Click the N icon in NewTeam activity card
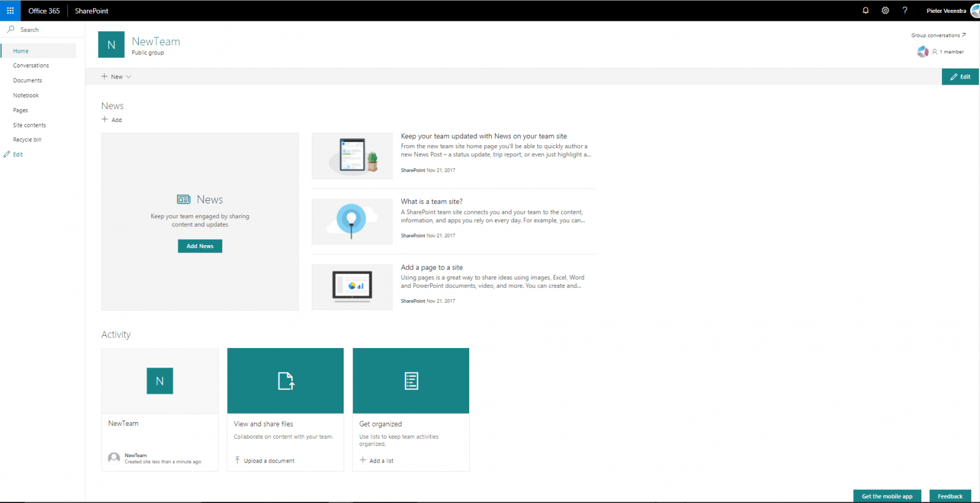Viewport: 980px width, 503px height. point(160,381)
